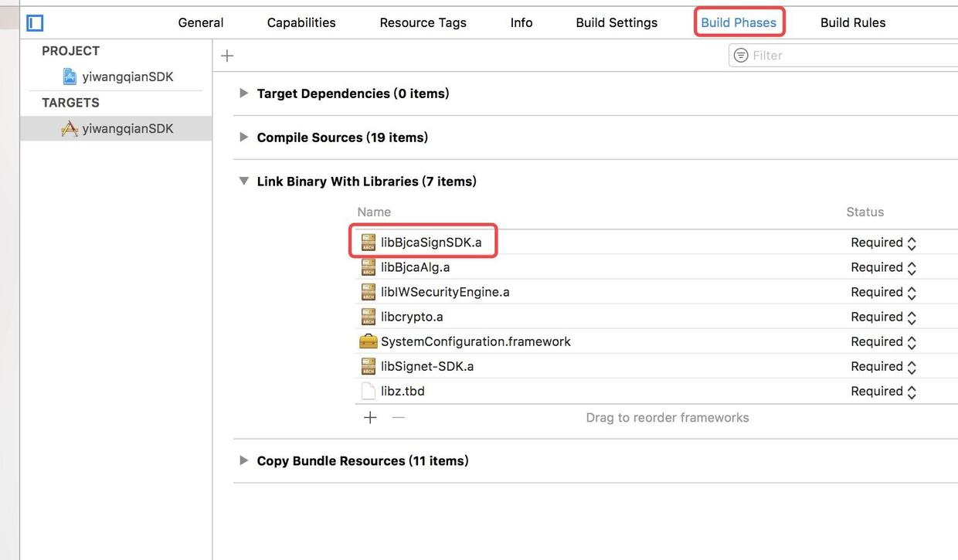Add a new build phase with plus icon
Viewport: 958px width, 560px height.
(x=227, y=56)
